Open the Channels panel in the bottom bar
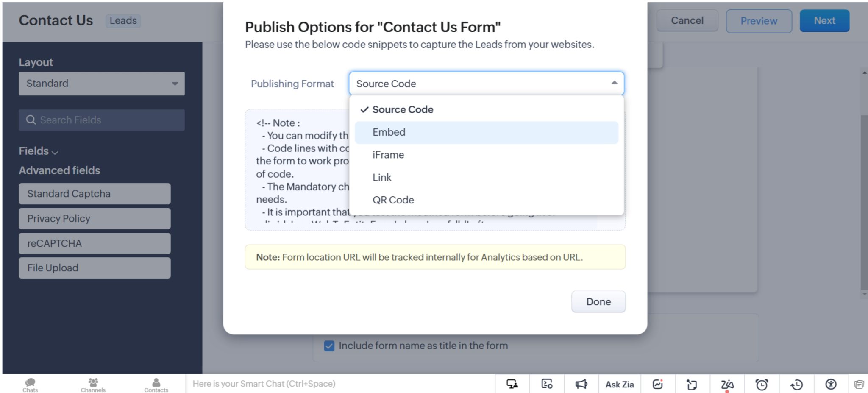This screenshot has height=393, width=868. point(93,384)
